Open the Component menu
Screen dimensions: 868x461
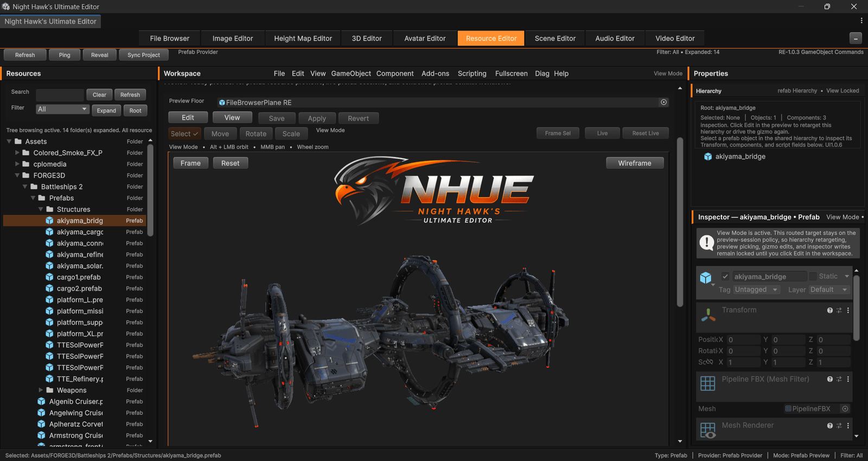(395, 74)
